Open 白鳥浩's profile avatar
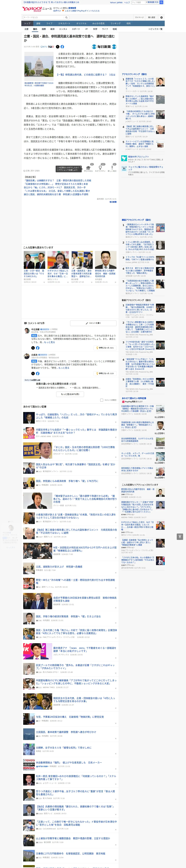This screenshot has height=868, width=186. [x=27, y=356]
